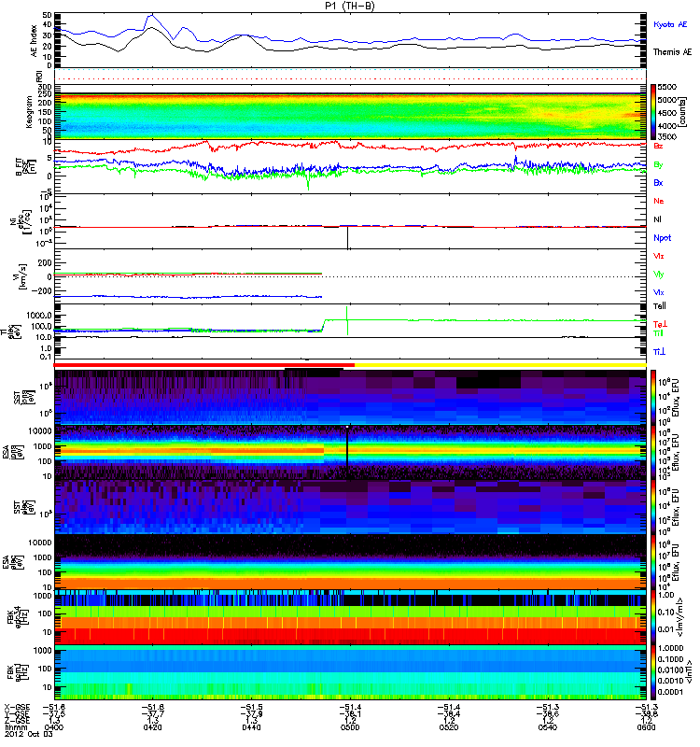The height and width of the screenshot is (747, 700).
Task: Select the Kyoto AE legend label
Action: point(670,25)
